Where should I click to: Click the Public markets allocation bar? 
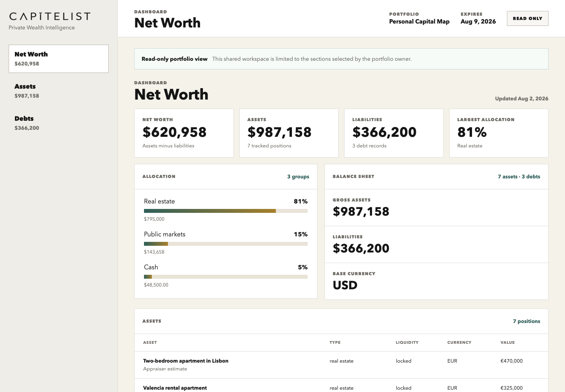click(x=226, y=244)
